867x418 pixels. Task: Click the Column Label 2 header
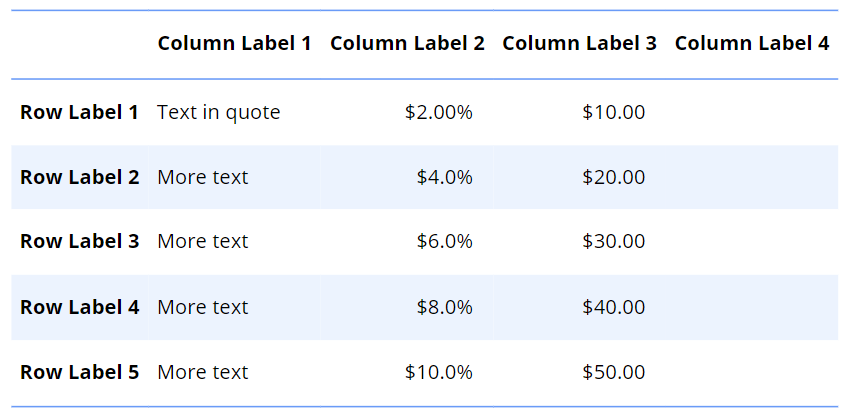(x=407, y=44)
